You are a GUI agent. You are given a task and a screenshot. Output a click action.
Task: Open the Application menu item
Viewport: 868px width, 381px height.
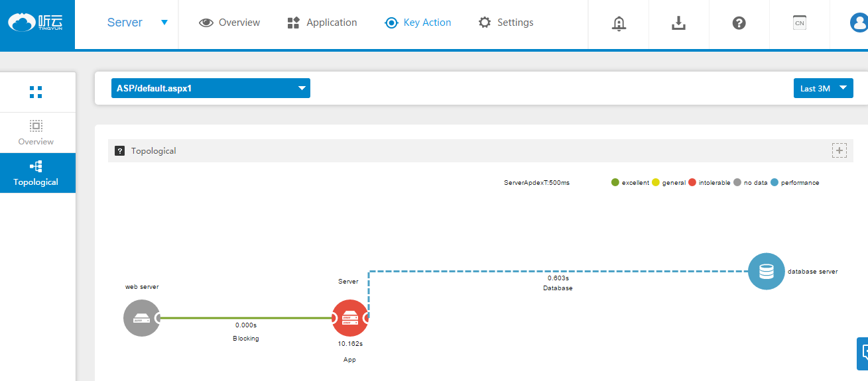point(322,23)
